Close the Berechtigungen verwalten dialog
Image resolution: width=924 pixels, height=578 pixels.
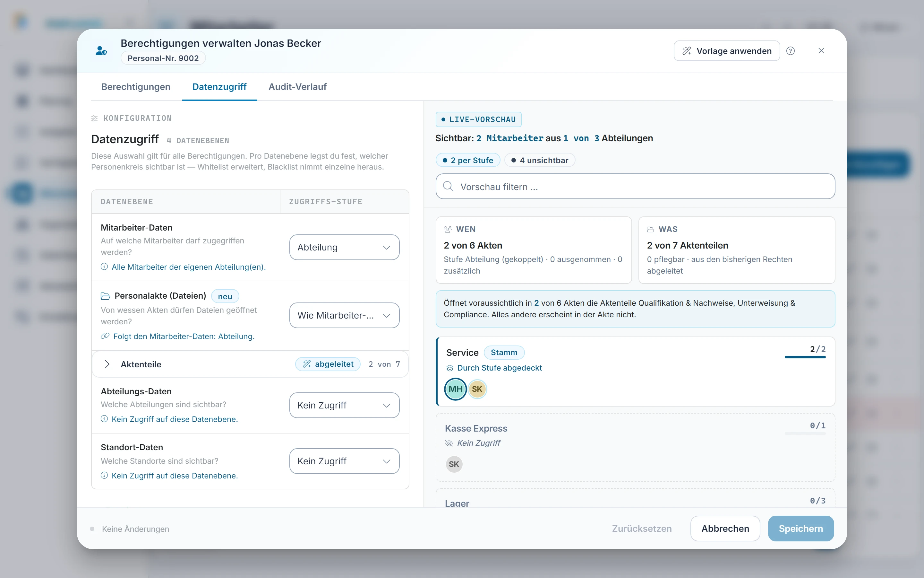point(821,51)
